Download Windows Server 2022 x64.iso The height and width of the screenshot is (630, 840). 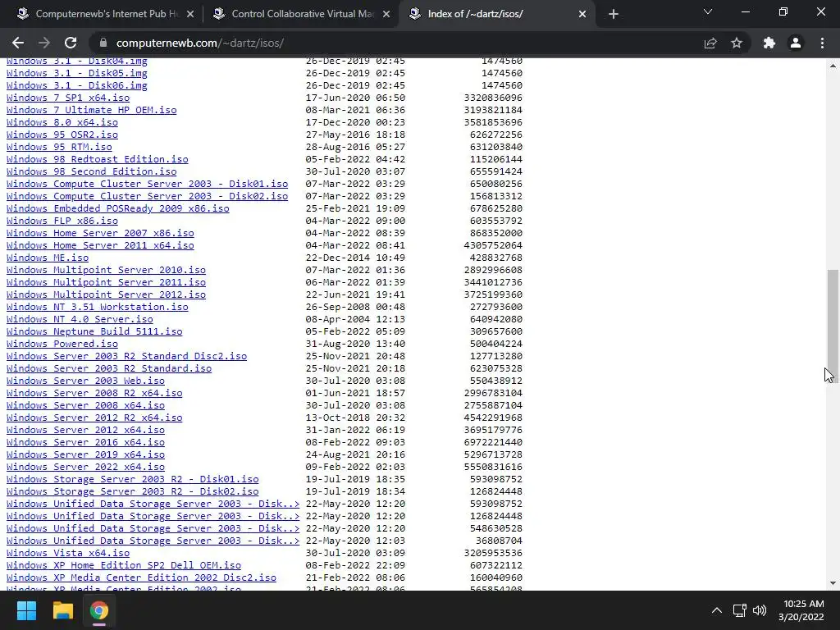tap(85, 467)
